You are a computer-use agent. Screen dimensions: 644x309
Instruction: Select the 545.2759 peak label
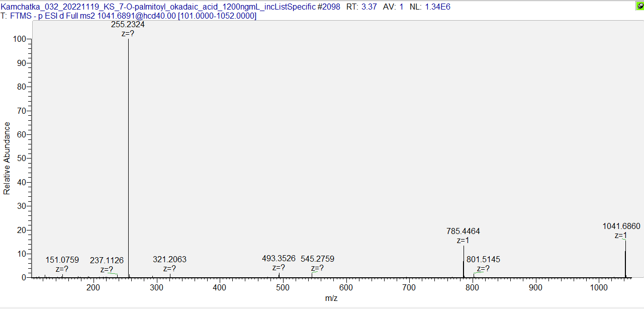click(317, 259)
